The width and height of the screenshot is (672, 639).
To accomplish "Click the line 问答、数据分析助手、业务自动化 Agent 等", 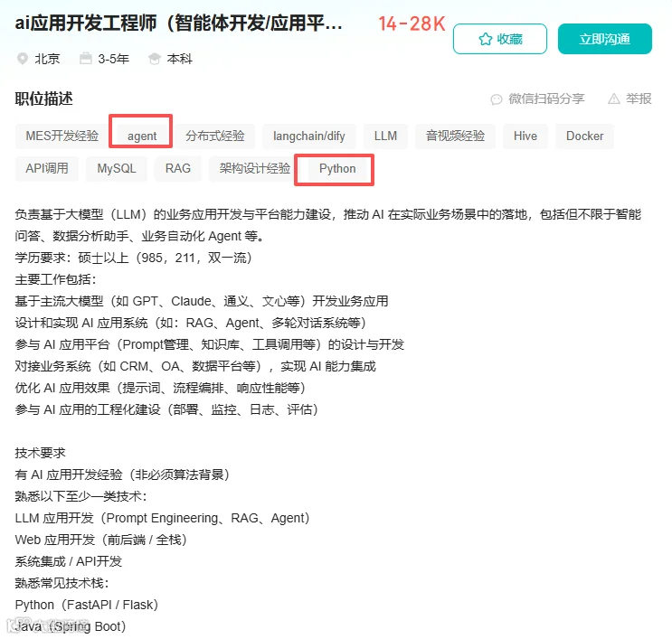I will [x=139, y=237].
